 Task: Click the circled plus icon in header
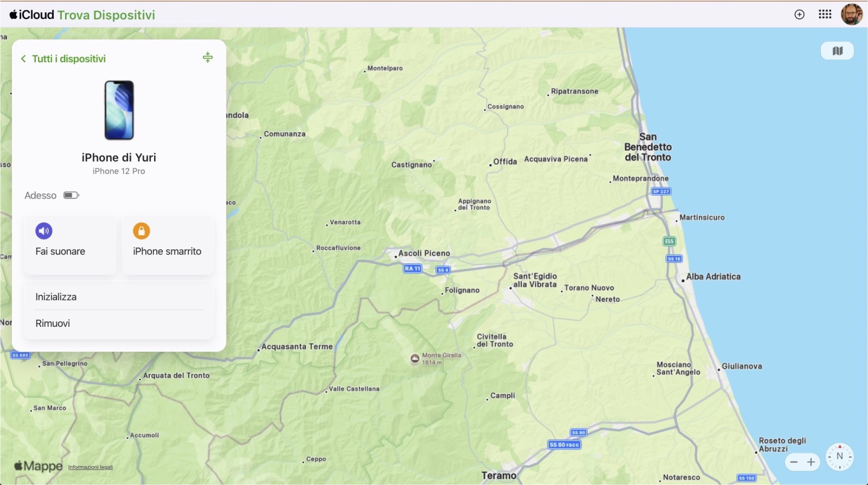click(799, 14)
